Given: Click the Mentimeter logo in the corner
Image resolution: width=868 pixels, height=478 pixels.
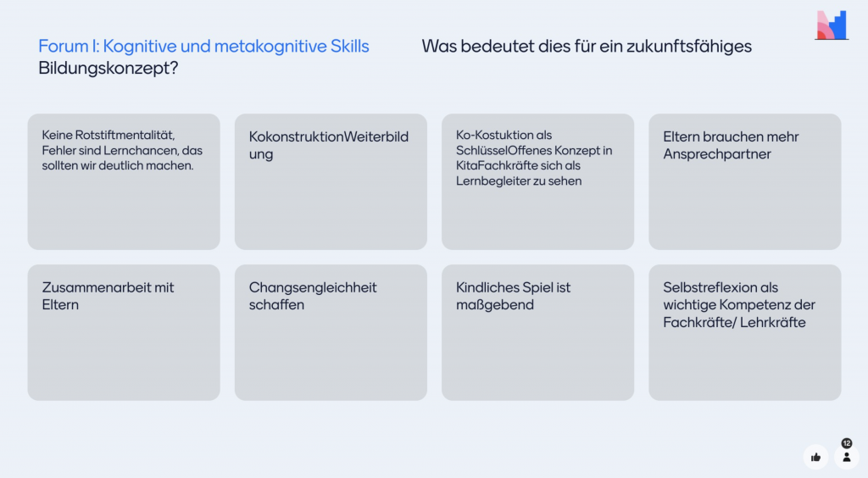Looking at the screenshot, I should point(831,25).
